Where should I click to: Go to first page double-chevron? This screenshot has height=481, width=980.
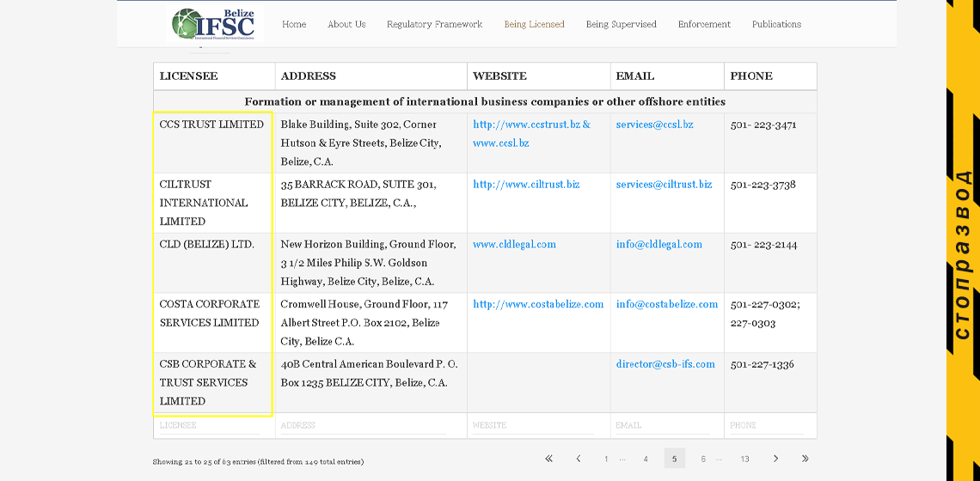pyautogui.click(x=548, y=459)
